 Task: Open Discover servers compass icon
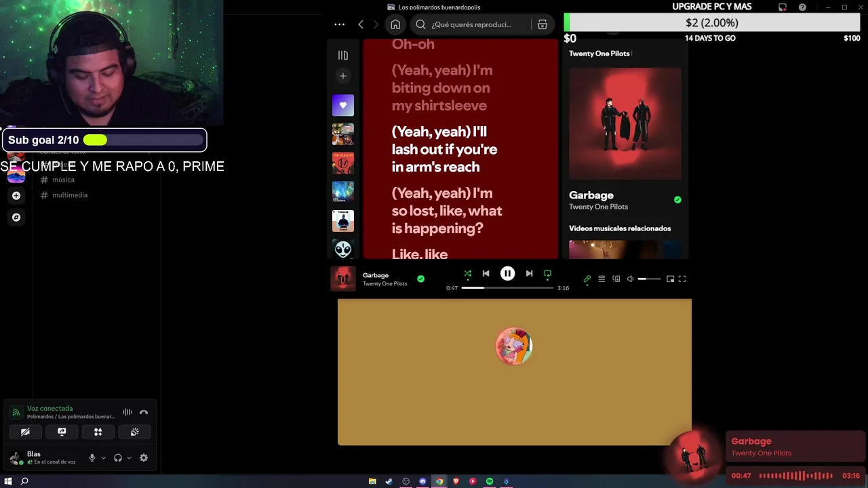click(x=16, y=218)
